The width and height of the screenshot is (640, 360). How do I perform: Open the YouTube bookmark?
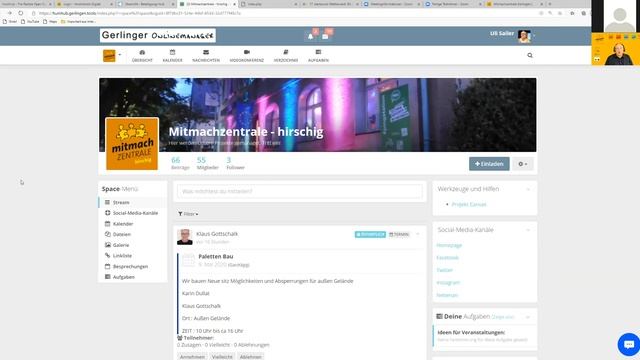30,21
